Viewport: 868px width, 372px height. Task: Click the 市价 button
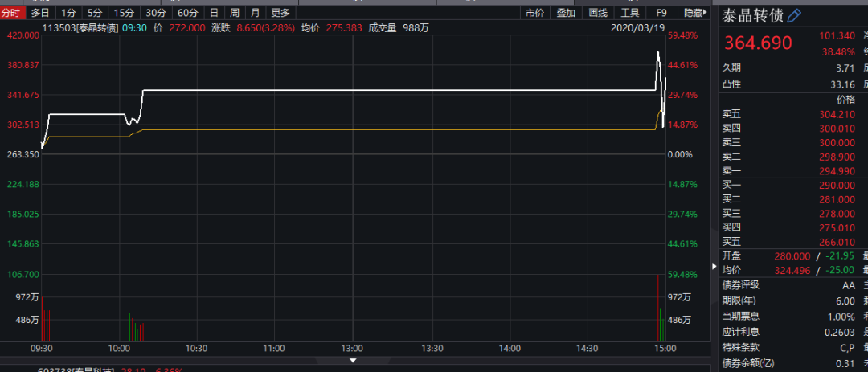point(534,13)
